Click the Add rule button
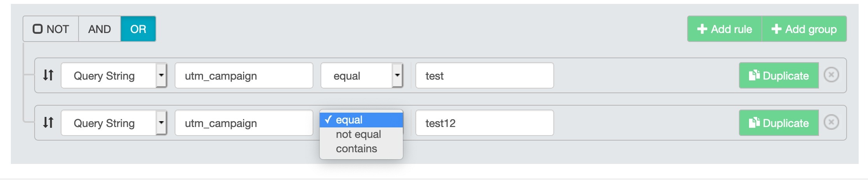 pos(724,29)
